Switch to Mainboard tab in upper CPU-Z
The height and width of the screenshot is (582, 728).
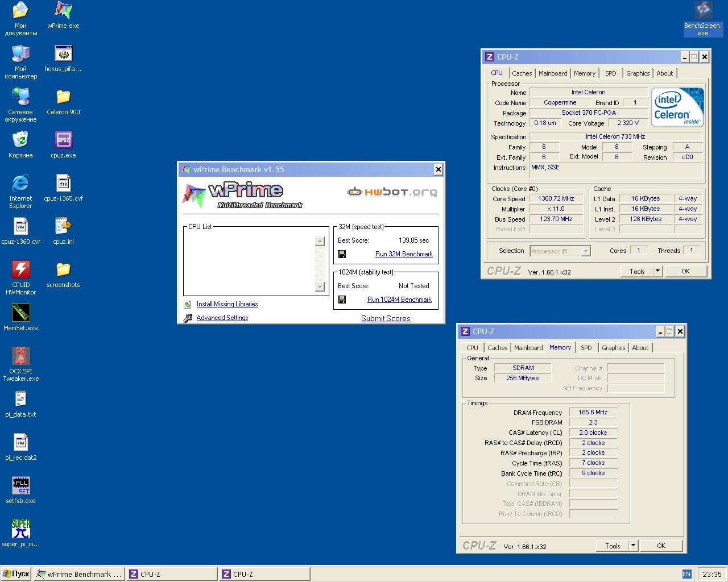[553, 73]
